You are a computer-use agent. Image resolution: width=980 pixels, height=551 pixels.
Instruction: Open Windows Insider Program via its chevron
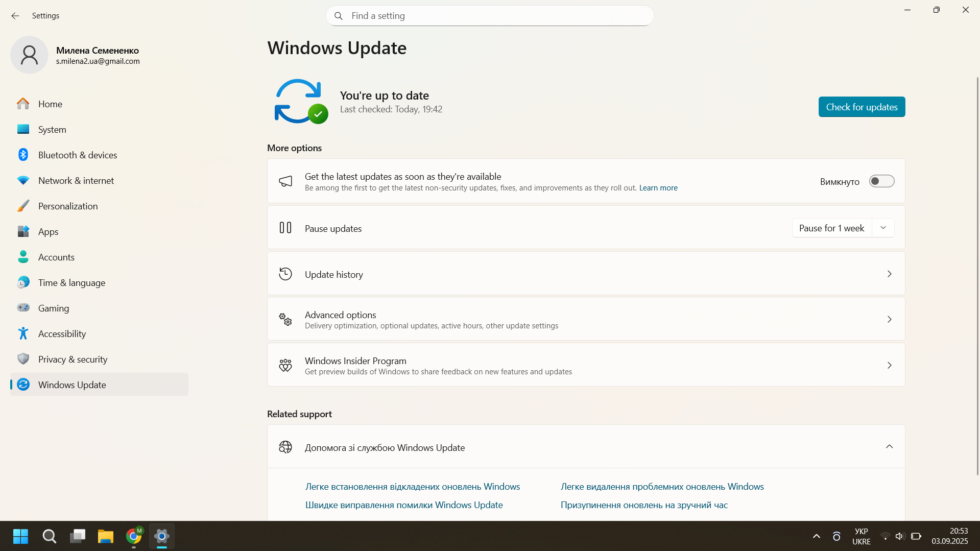coord(889,366)
